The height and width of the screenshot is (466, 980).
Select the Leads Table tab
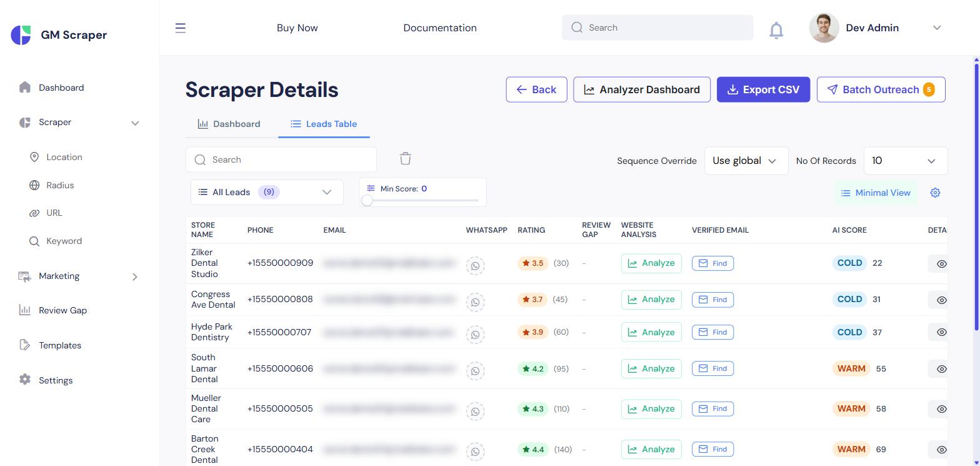324,124
